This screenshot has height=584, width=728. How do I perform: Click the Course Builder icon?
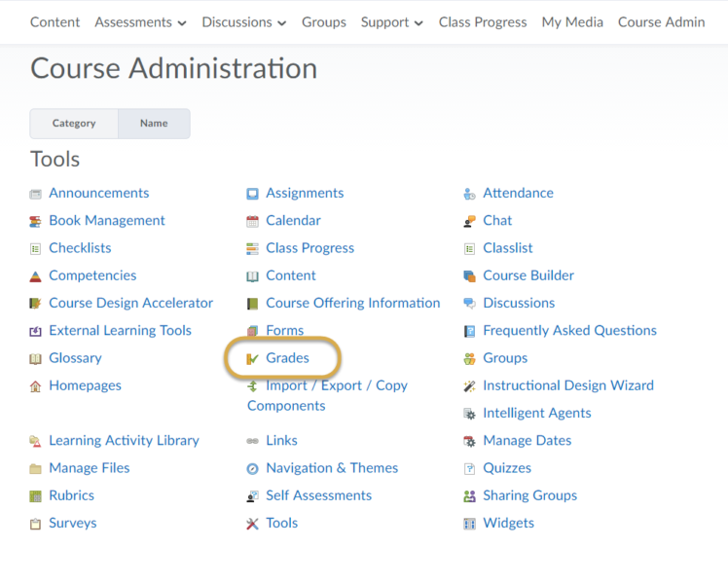click(x=469, y=276)
